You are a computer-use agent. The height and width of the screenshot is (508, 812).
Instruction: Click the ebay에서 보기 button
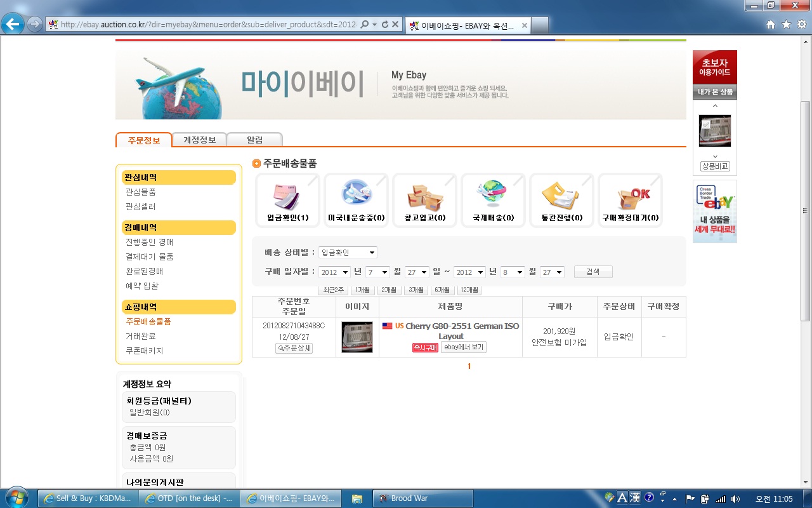point(464,347)
